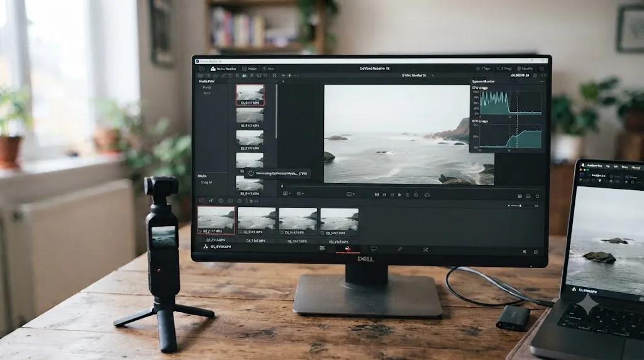Click the Play button under the viewer
644x360 pixels.
(x=399, y=195)
